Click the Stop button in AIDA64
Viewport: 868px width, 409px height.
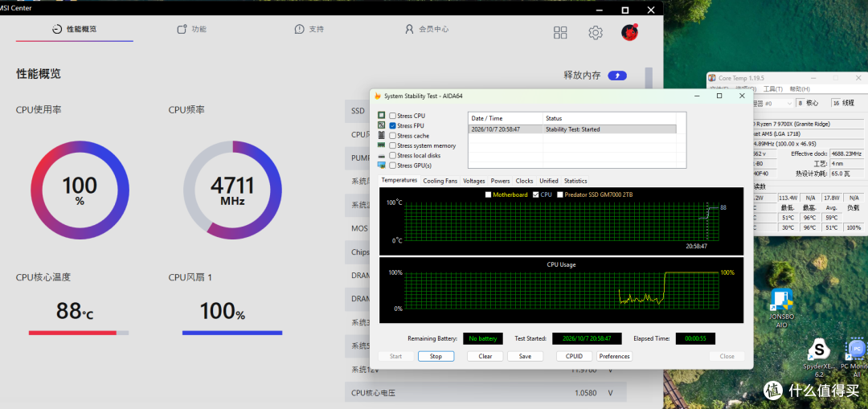tap(436, 357)
